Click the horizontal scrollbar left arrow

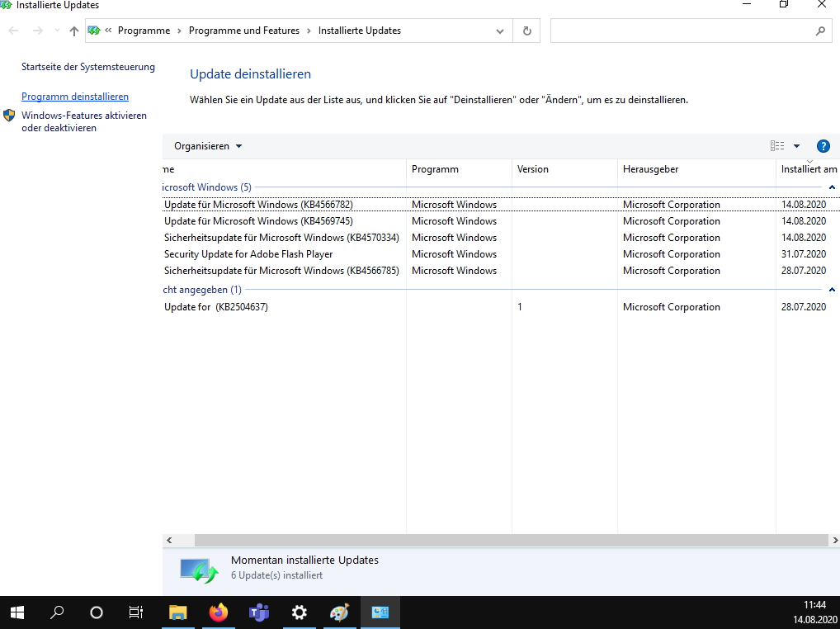point(169,540)
